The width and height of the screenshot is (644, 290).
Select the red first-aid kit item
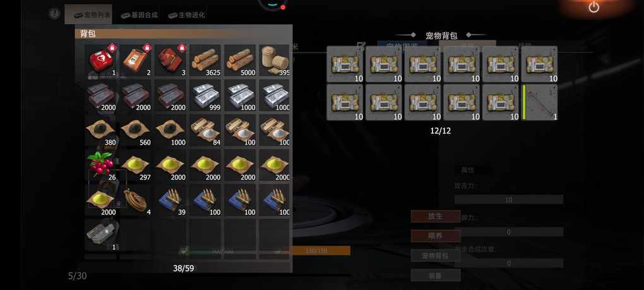(102, 61)
